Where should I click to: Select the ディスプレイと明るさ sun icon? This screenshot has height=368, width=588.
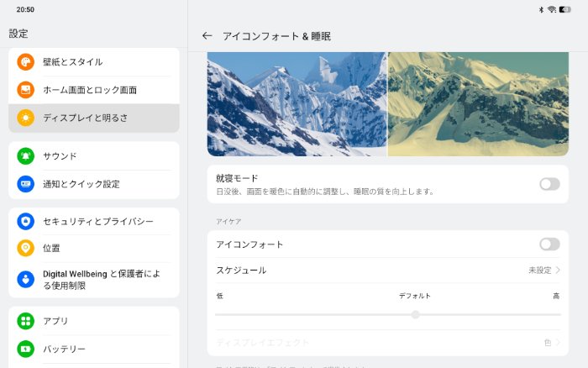click(25, 118)
